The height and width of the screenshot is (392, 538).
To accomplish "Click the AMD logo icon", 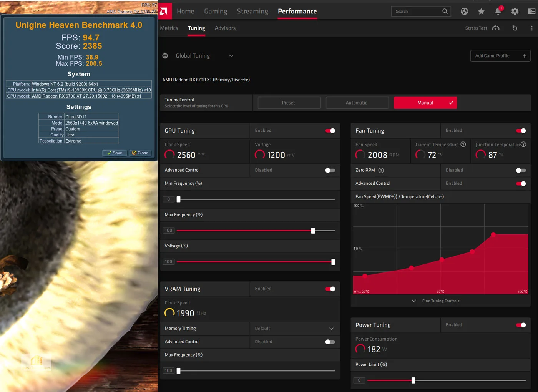I will point(164,11).
